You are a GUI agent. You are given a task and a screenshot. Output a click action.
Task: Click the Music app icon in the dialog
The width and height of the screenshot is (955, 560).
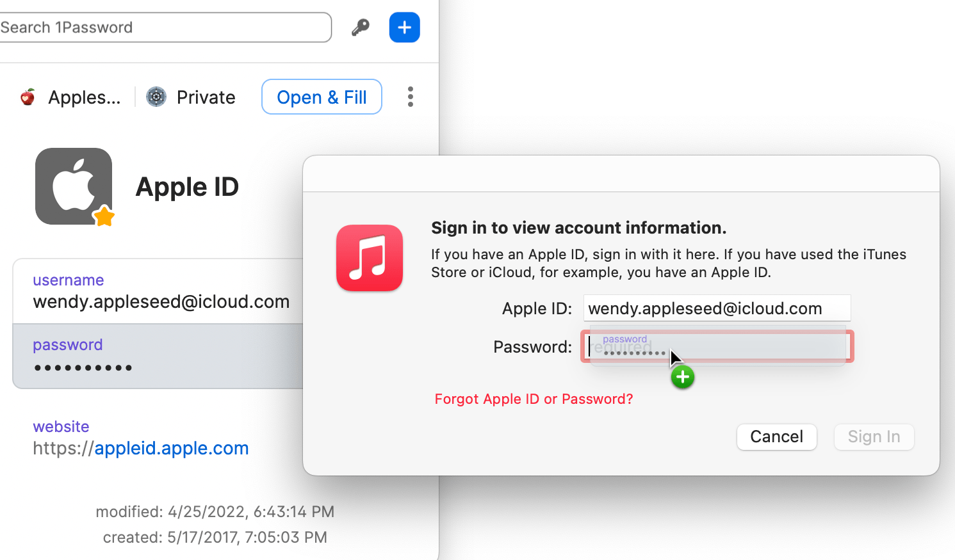pos(370,258)
